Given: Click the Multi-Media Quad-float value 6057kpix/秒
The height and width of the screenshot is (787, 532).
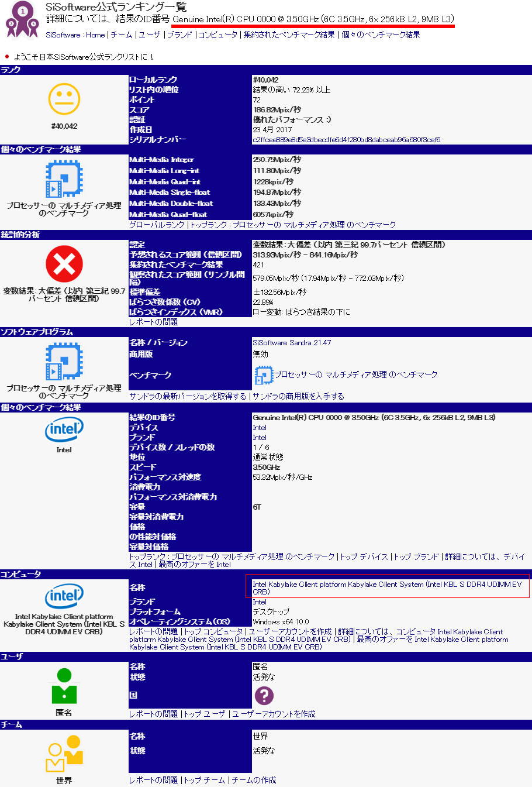Looking at the screenshot, I should 273,215.
